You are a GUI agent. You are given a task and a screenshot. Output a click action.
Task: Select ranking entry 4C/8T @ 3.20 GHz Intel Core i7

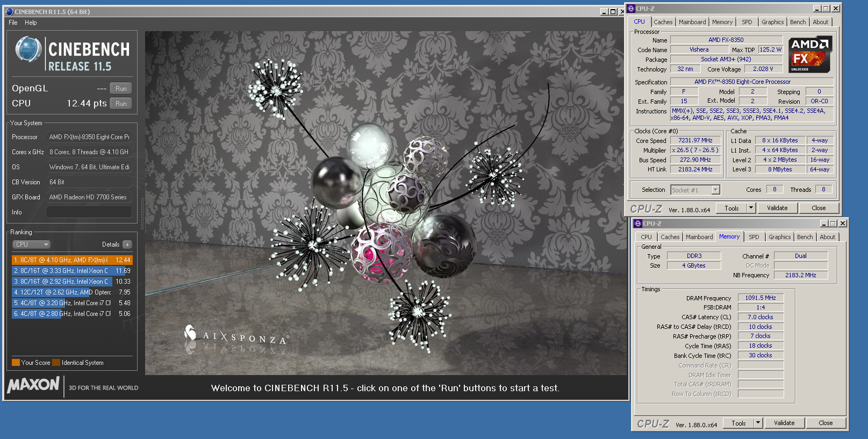72,303
